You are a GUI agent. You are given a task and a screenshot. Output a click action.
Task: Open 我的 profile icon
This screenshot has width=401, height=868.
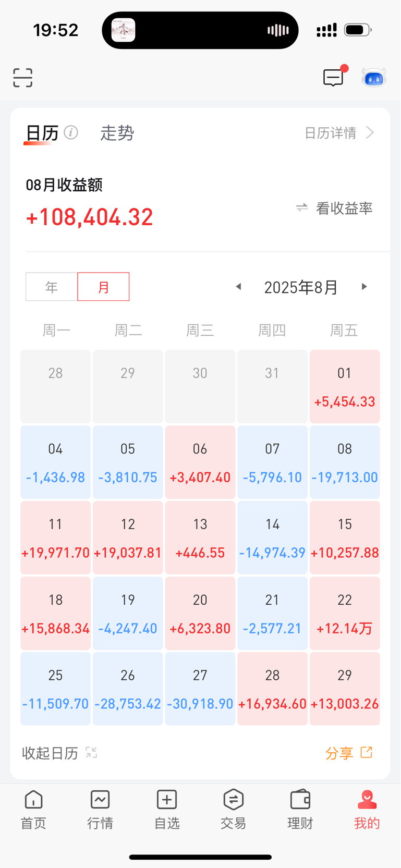click(x=367, y=799)
